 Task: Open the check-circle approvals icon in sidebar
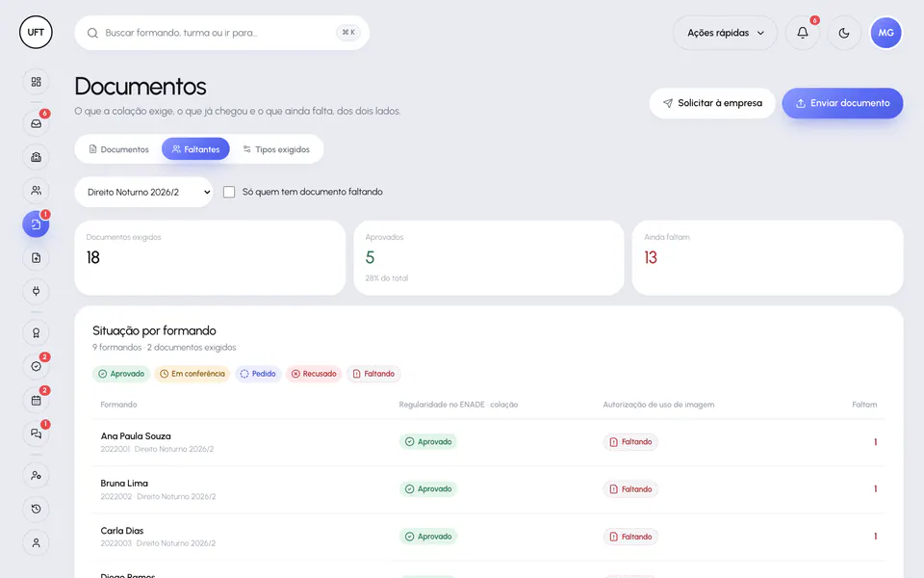click(36, 366)
